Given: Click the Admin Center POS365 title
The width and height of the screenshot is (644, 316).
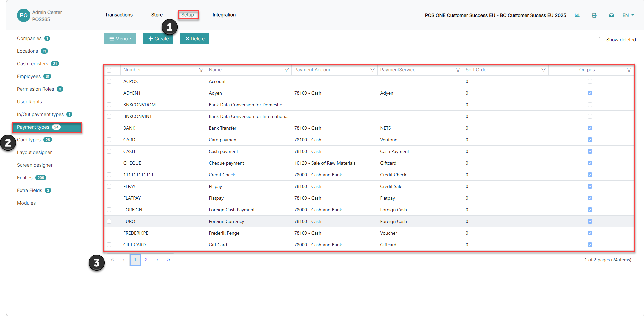Looking at the screenshot, I should pyautogui.click(x=47, y=16).
